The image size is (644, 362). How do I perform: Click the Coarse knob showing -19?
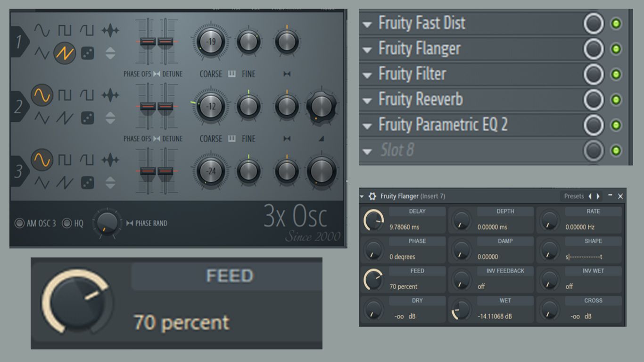(211, 42)
